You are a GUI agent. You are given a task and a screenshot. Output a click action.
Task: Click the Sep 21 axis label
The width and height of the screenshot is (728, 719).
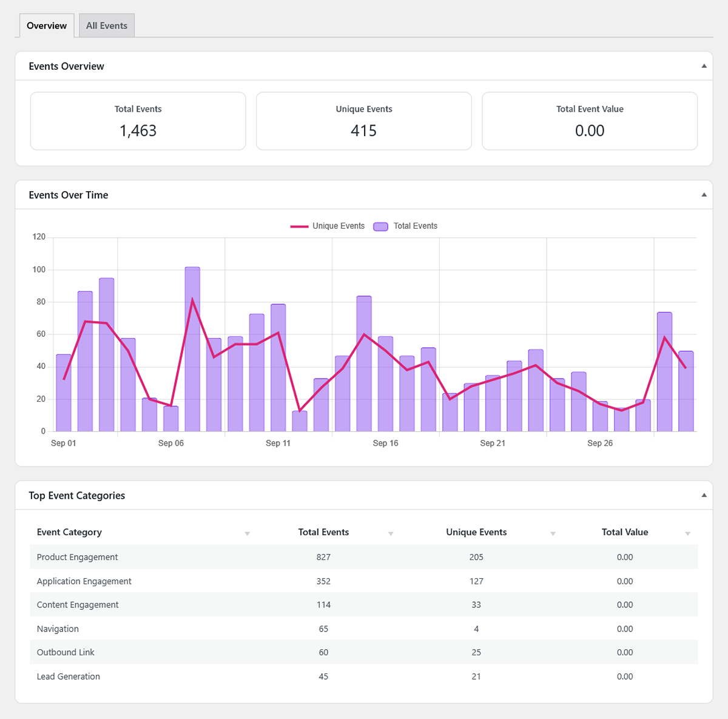pyautogui.click(x=493, y=444)
